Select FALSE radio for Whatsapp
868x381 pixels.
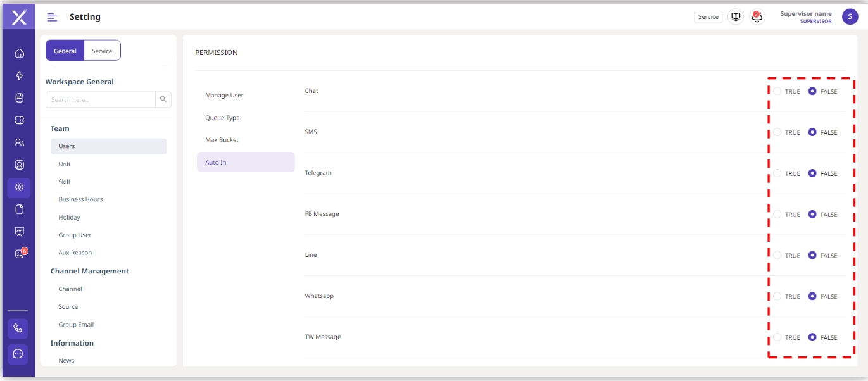[812, 296]
